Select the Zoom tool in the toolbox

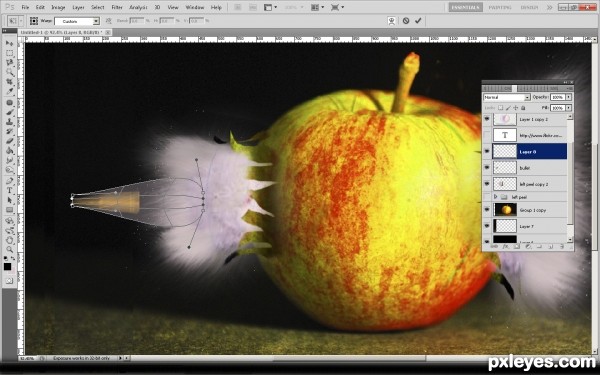pos(9,249)
